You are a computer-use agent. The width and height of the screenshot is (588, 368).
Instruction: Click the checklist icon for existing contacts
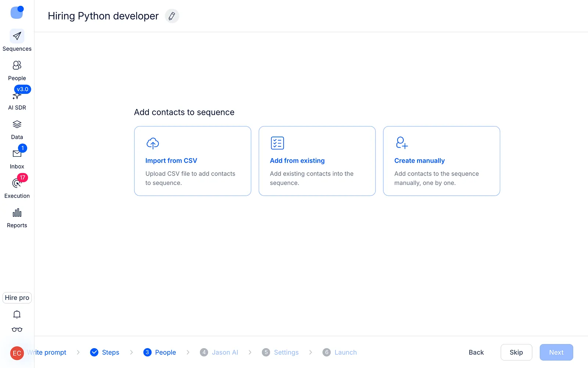coord(277,143)
